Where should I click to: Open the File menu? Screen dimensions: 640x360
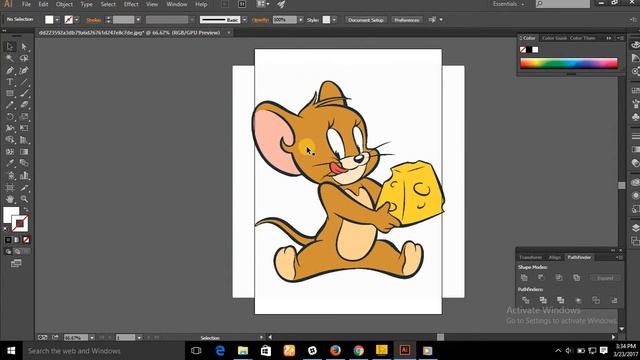pyautogui.click(x=26, y=4)
